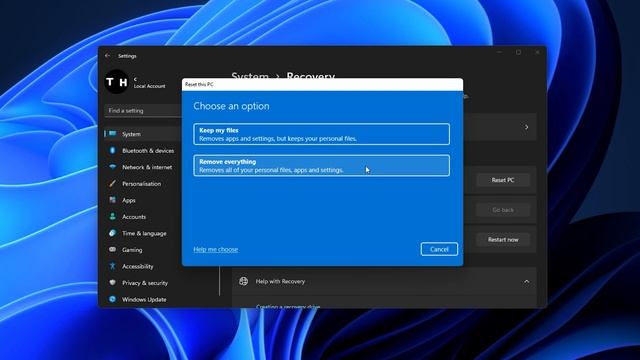Click the TH profile avatar

coord(117,82)
